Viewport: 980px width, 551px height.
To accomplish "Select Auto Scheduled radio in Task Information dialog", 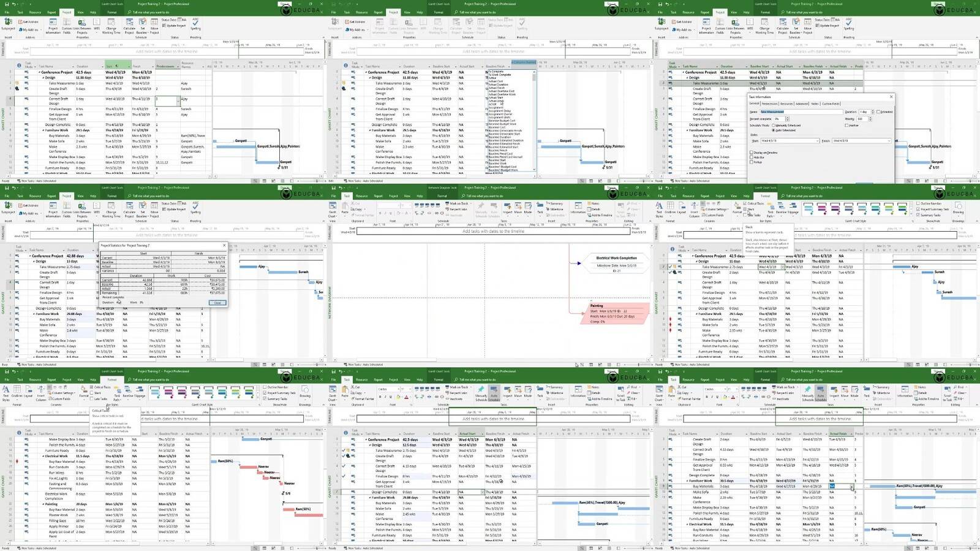I will [774, 130].
